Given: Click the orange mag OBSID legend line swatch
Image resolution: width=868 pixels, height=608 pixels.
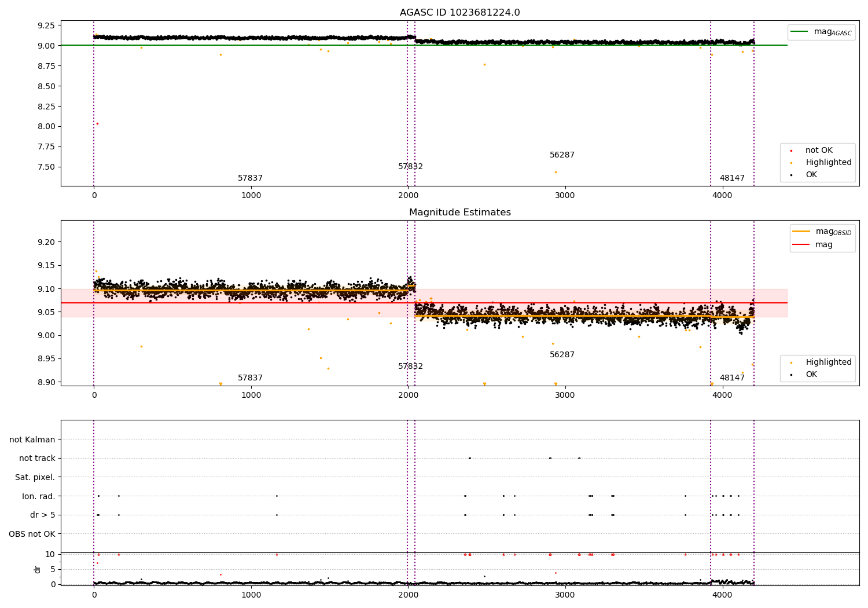Looking at the screenshot, I should 801,232.
